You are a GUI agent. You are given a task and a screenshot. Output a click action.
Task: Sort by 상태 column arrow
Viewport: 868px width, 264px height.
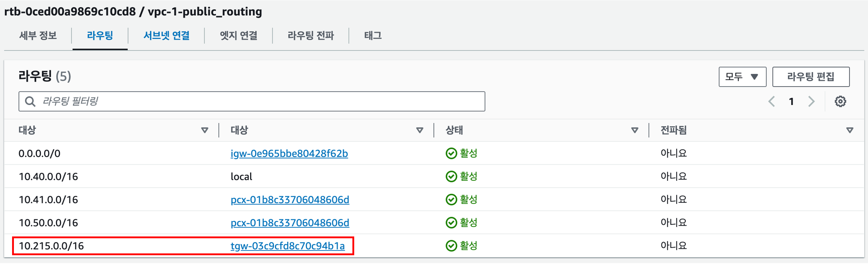634,130
